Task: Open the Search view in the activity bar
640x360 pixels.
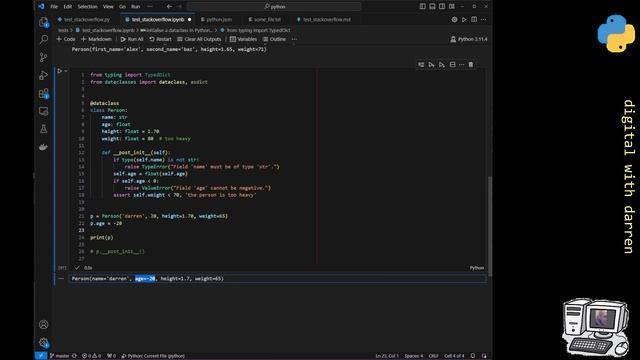Action: [x=43, y=40]
